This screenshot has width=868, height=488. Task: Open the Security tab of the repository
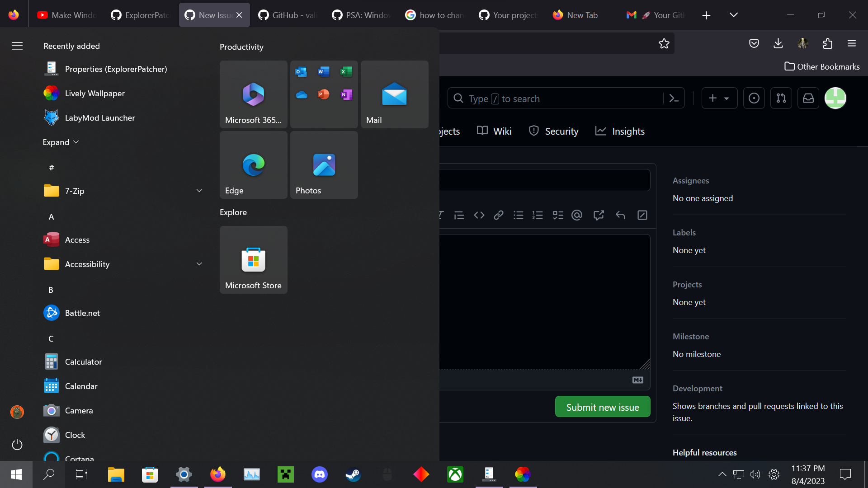pos(561,131)
